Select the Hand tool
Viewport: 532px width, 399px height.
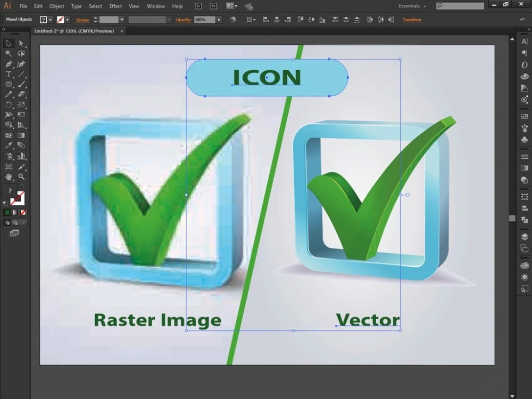9,177
